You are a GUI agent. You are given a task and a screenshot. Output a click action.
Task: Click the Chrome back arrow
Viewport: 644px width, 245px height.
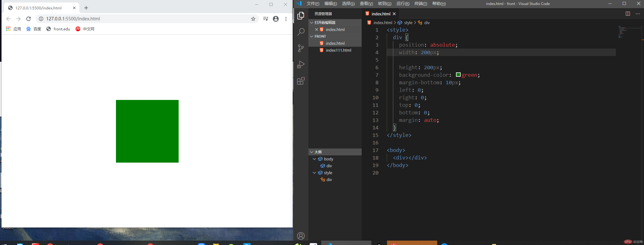click(x=8, y=19)
